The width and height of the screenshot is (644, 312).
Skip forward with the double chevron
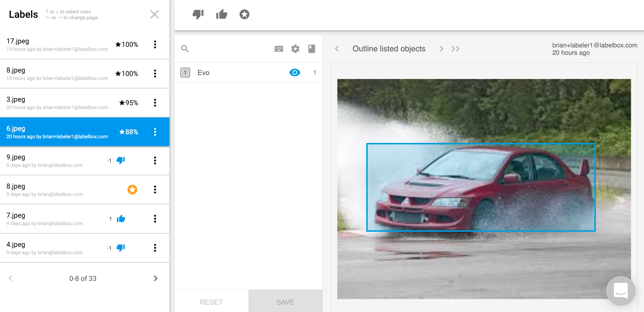(x=455, y=48)
